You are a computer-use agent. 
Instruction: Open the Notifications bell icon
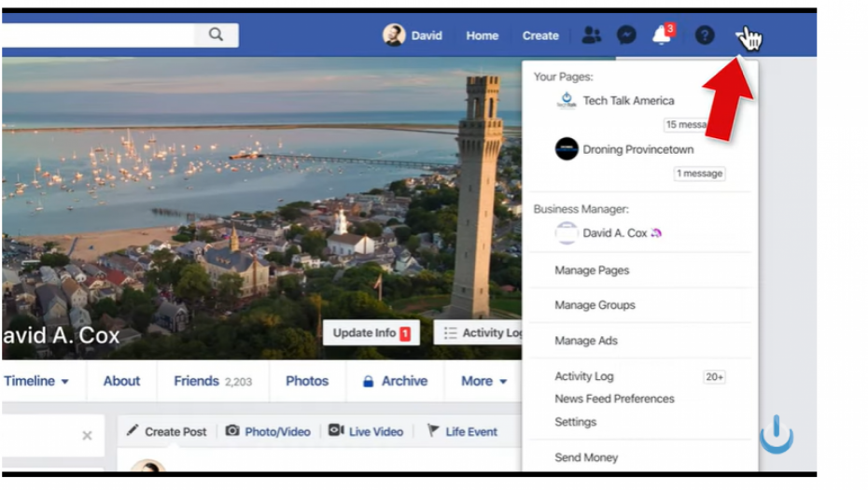[x=662, y=35]
